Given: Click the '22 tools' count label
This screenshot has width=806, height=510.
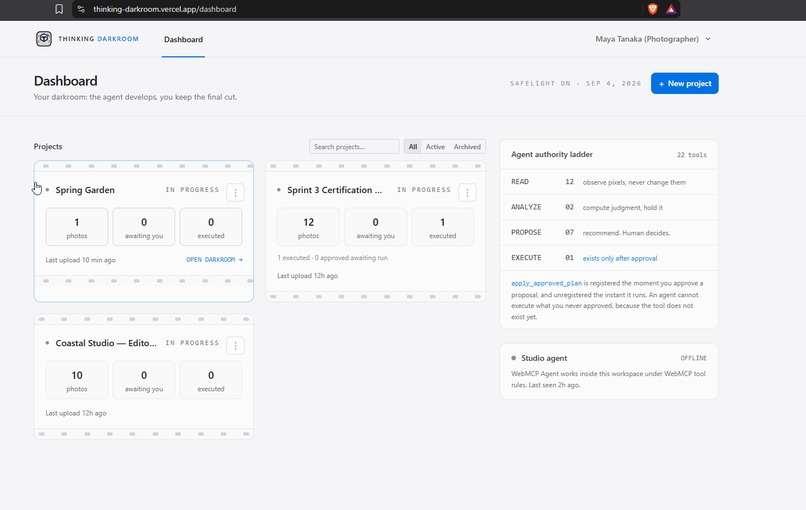Looking at the screenshot, I should (x=691, y=155).
